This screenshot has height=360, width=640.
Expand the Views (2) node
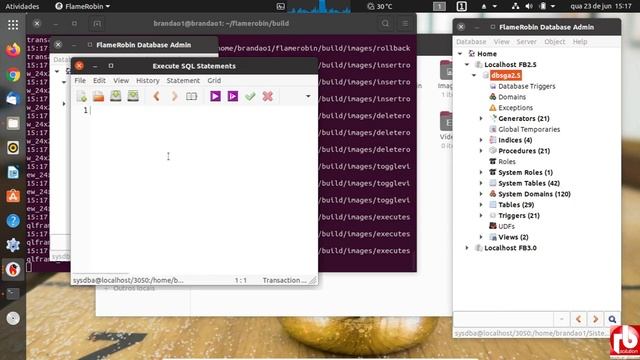pyautogui.click(x=481, y=237)
